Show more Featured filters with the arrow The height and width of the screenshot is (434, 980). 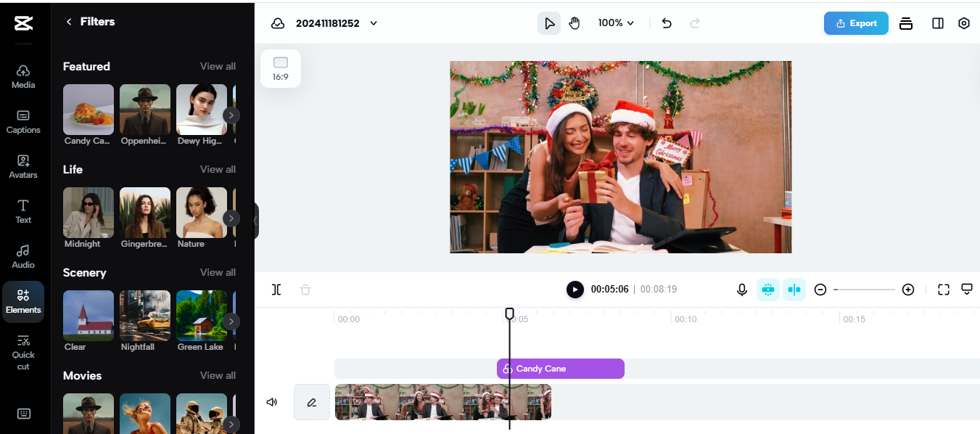pos(231,115)
